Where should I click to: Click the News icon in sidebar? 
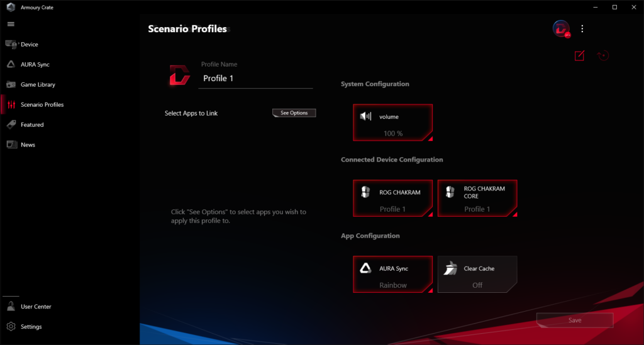[x=11, y=145]
